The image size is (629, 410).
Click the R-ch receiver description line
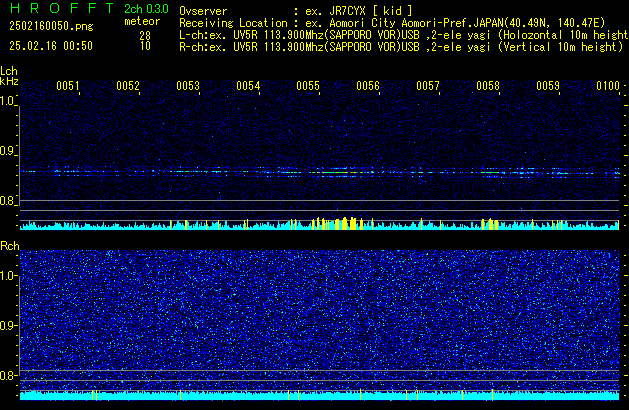click(401, 47)
